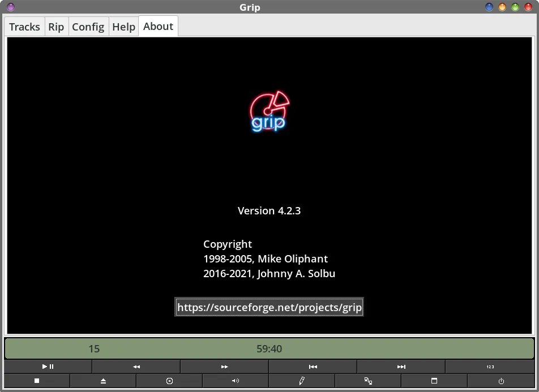The height and width of the screenshot is (392, 539).
Task: Skip to the next track
Action: point(401,367)
